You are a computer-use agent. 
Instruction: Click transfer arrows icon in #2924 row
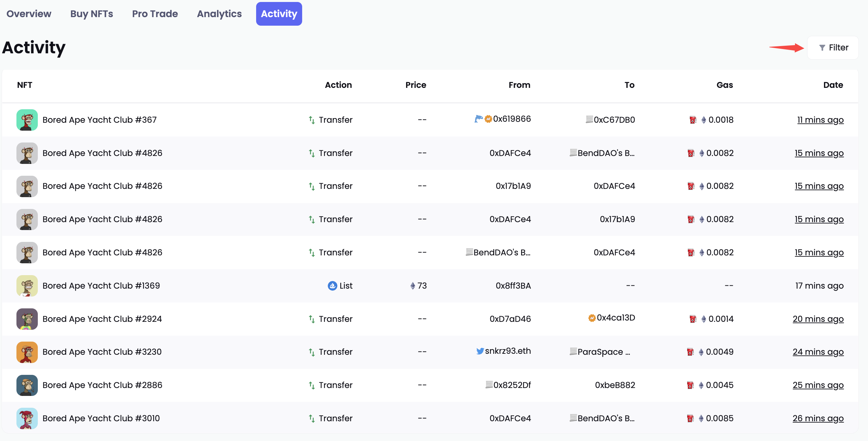312,319
